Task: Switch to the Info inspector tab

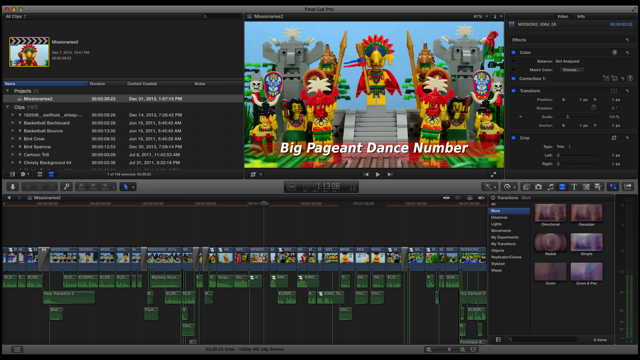Action: pyautogui.click(x=581, y=17)
